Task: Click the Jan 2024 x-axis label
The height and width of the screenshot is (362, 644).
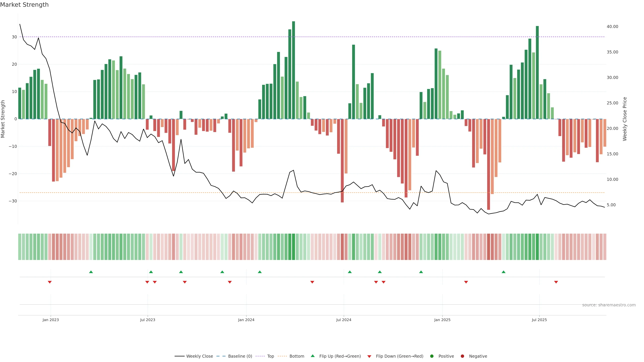Action: click(x=246, y=320)
